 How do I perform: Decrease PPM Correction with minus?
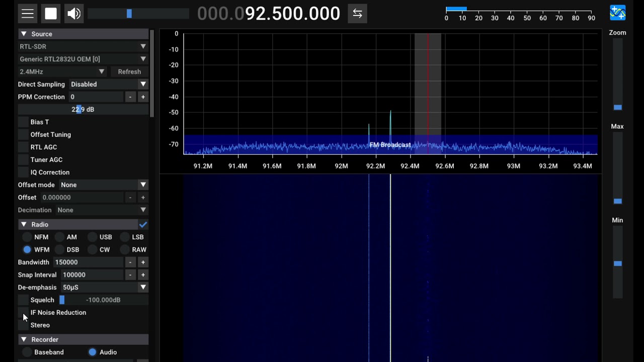click(x=130, y=97)
